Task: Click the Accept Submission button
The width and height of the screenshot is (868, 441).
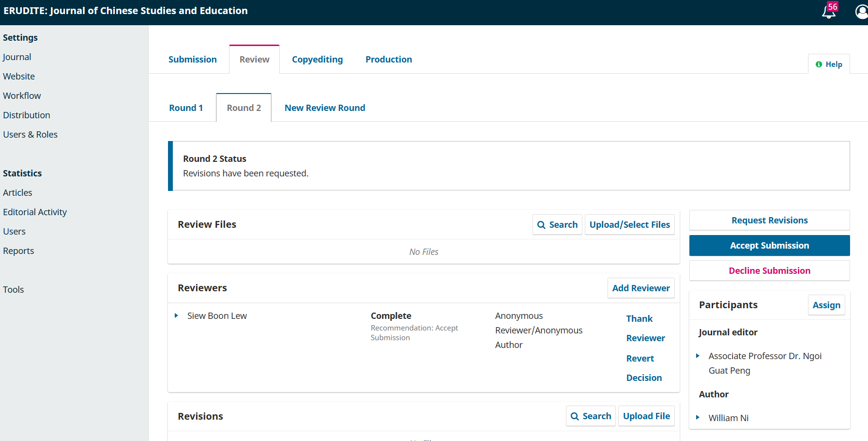Action: pos(769,246)
